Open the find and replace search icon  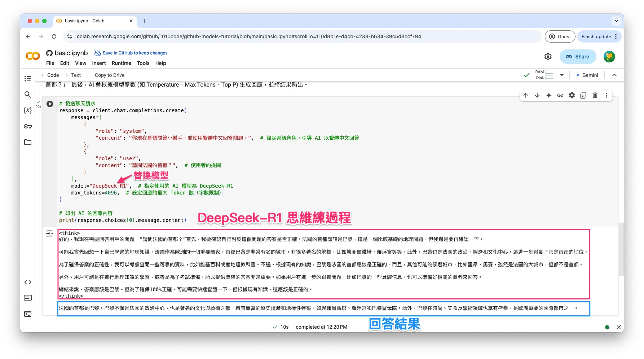28,95
